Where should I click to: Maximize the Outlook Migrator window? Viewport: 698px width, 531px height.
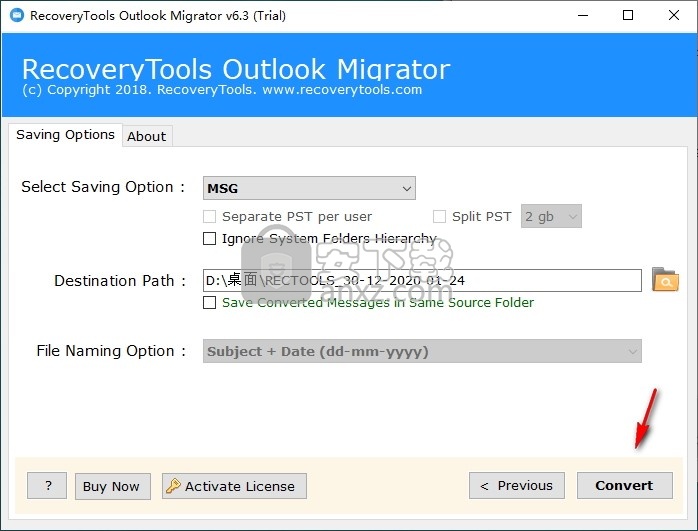628,16
